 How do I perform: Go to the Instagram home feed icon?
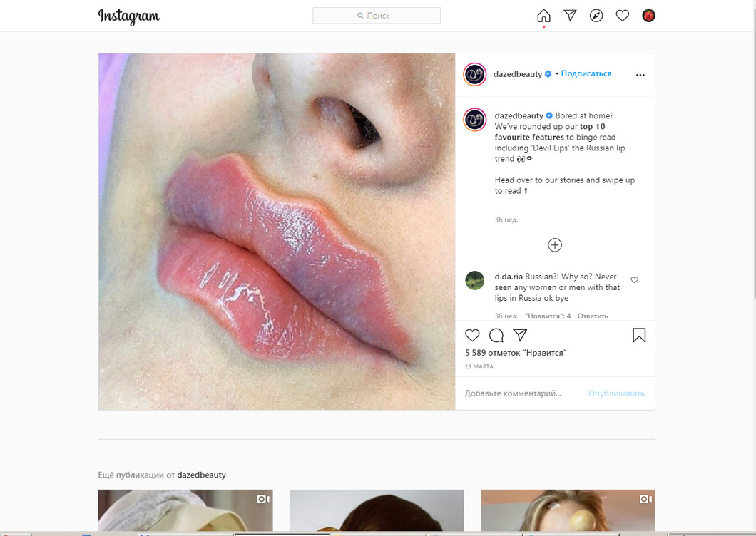tap(543, 16)
